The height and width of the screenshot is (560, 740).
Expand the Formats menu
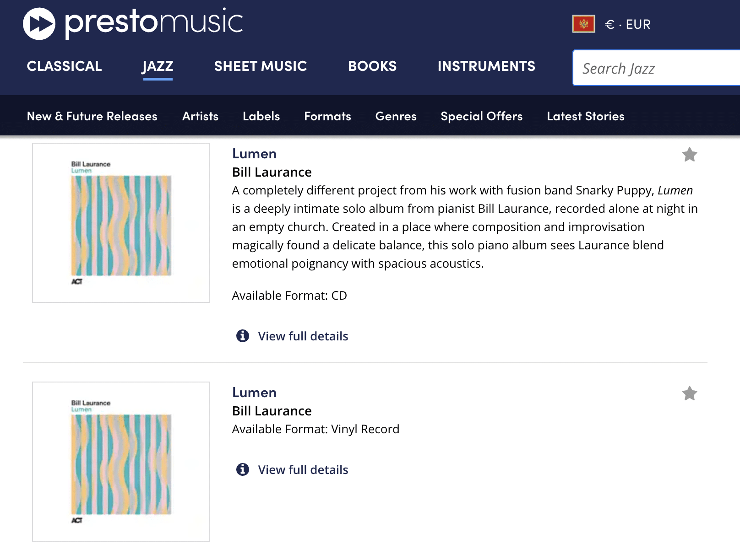[x=327, y=116]
